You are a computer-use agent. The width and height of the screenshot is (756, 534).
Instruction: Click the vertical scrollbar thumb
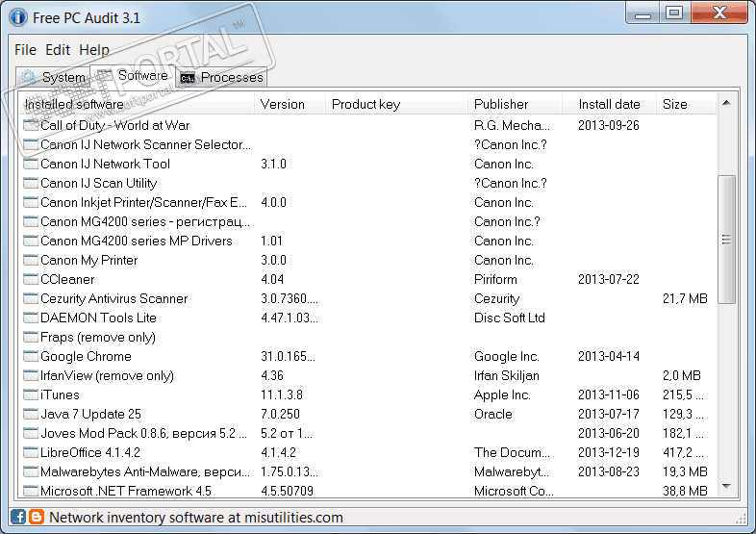[726, 240]
